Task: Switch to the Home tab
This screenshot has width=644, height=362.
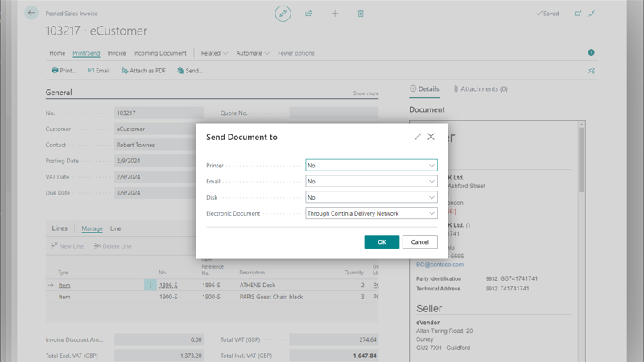Action: tap(57, 53)
